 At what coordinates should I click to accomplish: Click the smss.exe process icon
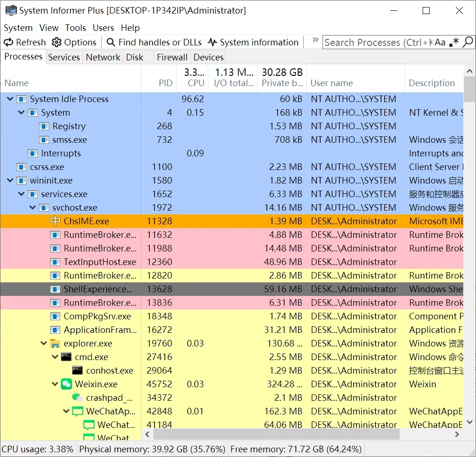(x=44, y=140)
